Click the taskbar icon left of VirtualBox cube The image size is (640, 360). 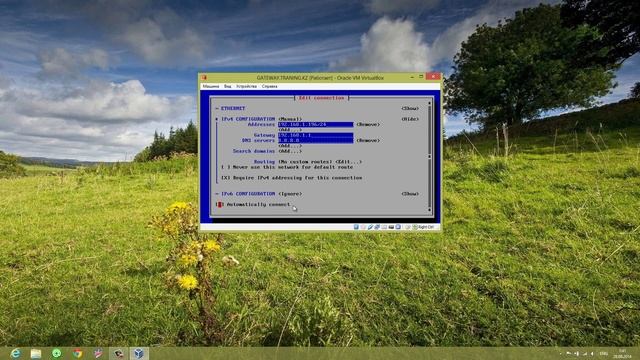point(118,353)
